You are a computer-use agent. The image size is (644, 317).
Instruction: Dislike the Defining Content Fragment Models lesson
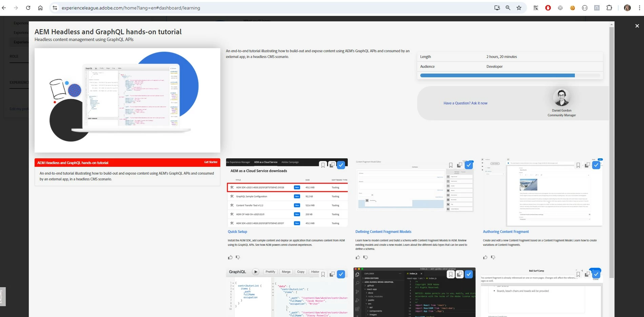[365, 257]
